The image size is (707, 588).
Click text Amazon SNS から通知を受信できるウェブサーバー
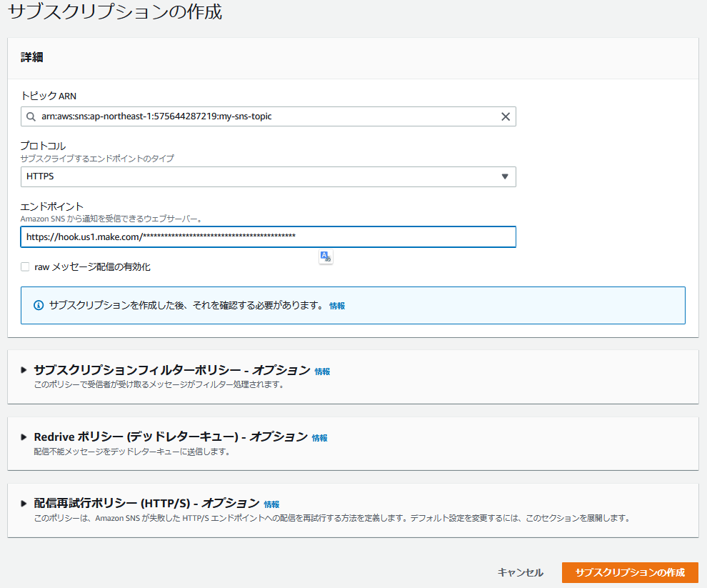point(111,219)
